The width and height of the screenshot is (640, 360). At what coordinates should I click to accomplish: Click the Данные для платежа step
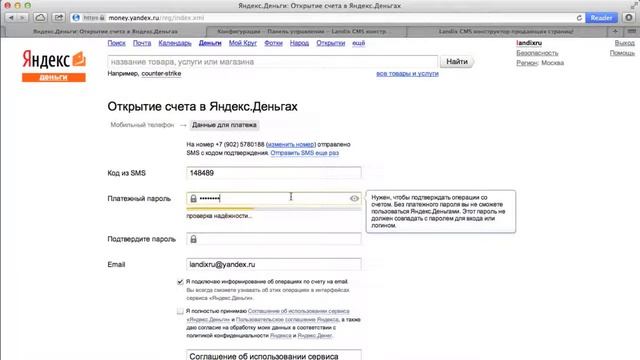(224, 125)
